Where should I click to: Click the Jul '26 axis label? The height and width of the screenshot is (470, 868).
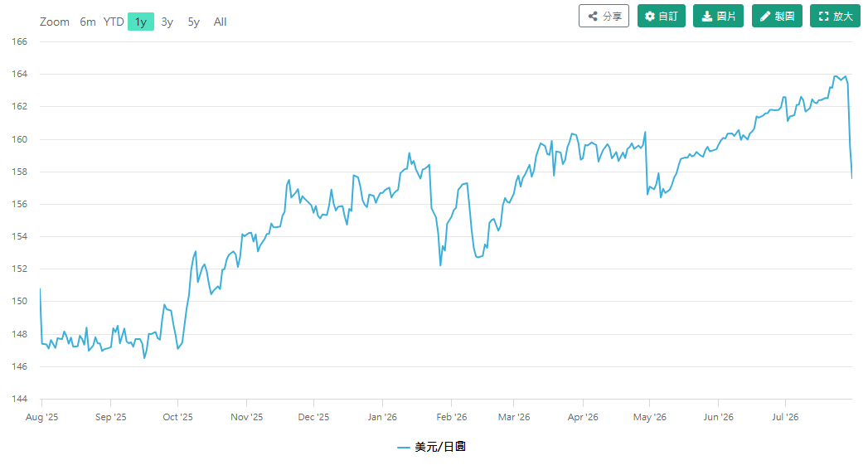[786, 417]
